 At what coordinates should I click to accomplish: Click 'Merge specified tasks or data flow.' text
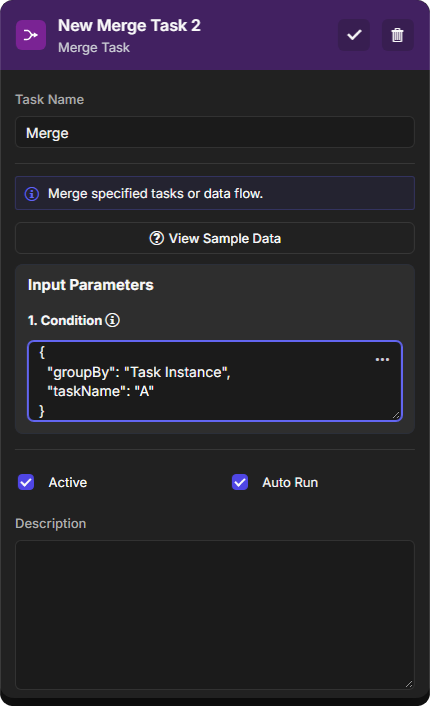[x=155, y=194]
